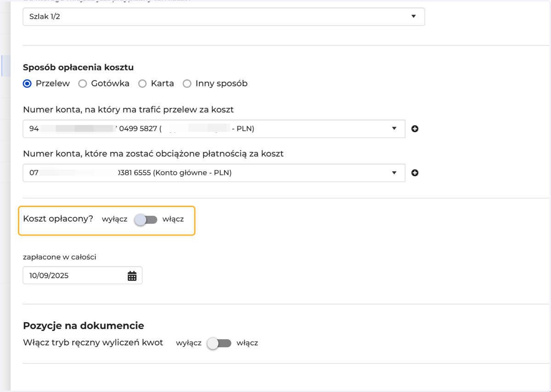Open the Szlak 1/2 dropdown
The height and width of the screenshot is (392, 551).
click(224, 17)
